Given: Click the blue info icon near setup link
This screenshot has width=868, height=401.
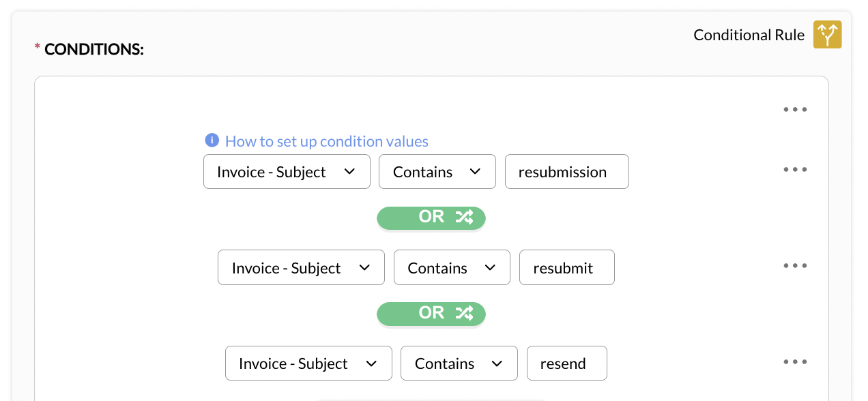Looking at the screenshot, I should [212, 140].
